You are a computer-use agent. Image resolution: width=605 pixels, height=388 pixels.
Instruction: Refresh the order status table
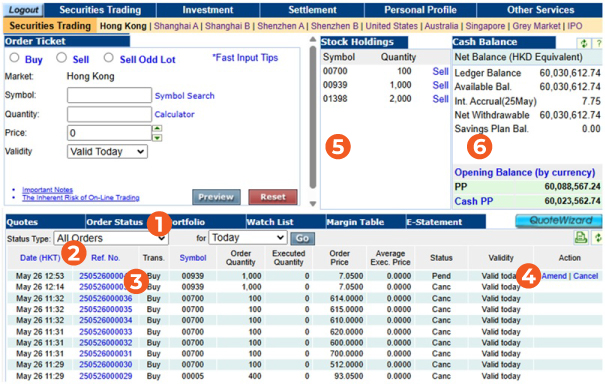pos(598,238)
